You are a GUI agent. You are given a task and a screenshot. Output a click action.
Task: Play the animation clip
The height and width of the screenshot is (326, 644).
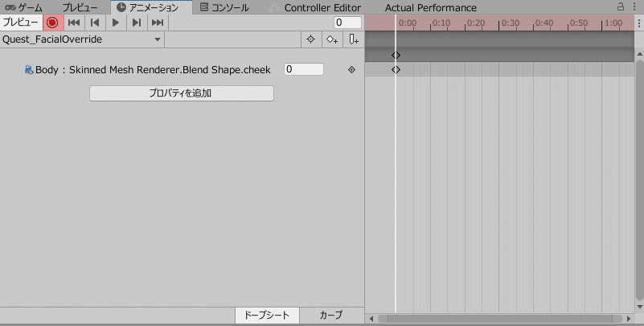116,23
